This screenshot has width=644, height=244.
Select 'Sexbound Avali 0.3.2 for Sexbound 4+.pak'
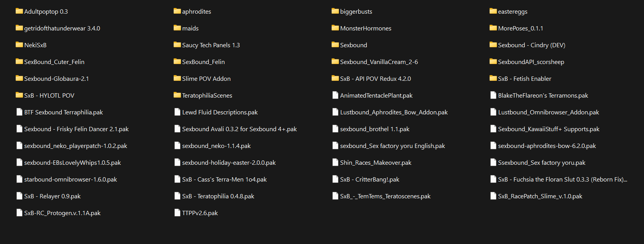(x=240, y=129)
